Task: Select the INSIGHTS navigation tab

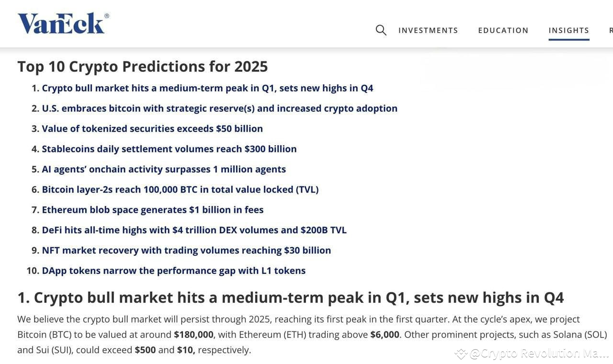Action: [568, 30]
